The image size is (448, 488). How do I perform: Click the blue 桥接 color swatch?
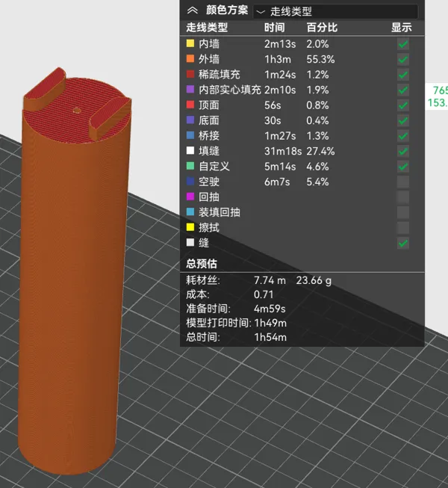coord(190,135)
